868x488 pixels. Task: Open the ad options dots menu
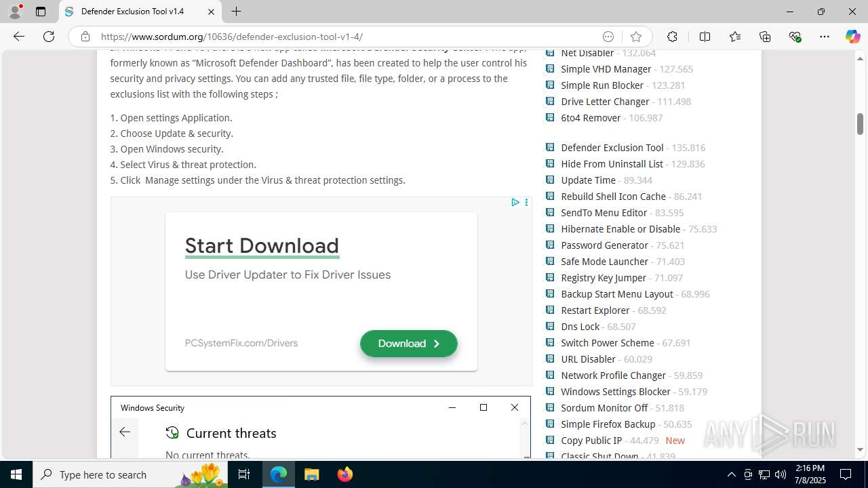(x=526, y=203)
